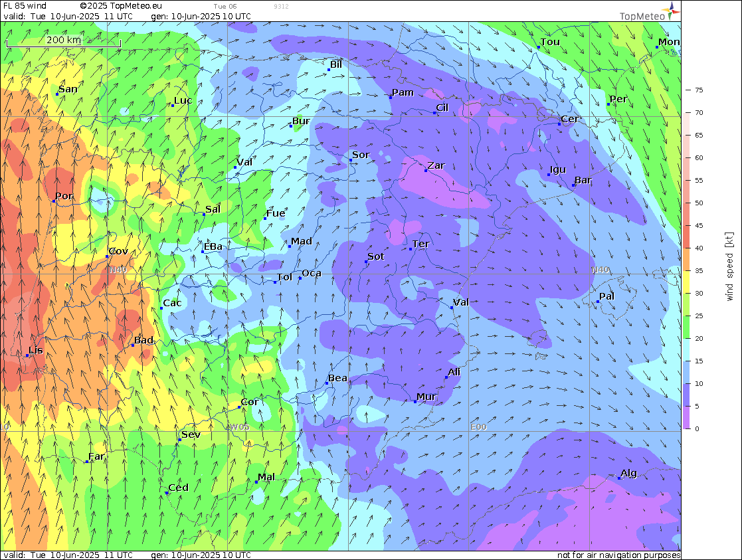Screen dimensions: 742x560
Task: Select the "Bar" city label
Action: pos(583,180)
